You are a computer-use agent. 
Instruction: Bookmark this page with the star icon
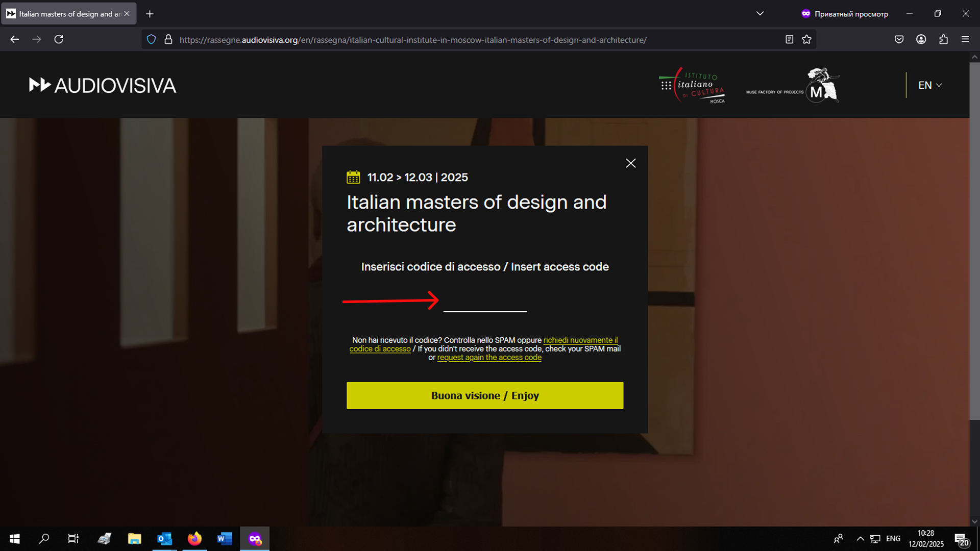point(806,40)
